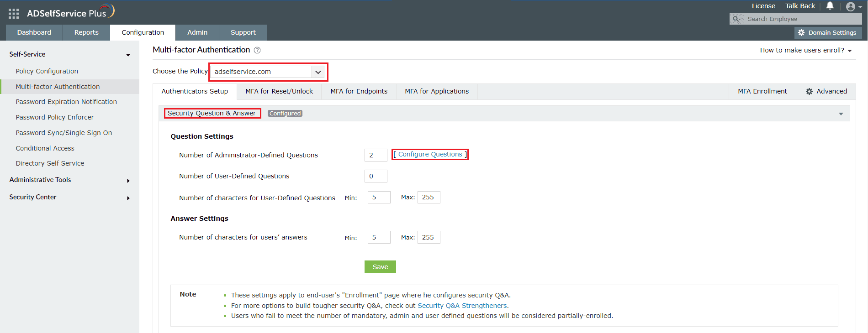Open Password Policy Enforcer
The height and width of the screenshot is (333, 868).
click(55, 117)
